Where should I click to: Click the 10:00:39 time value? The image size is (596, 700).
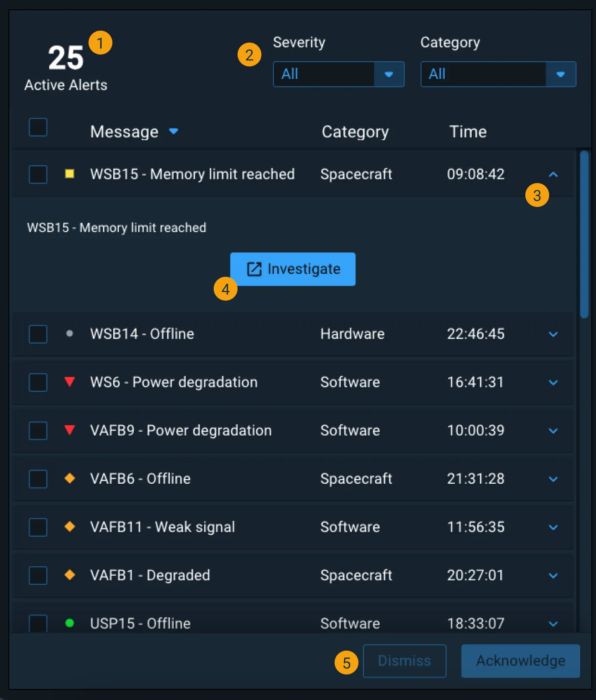tap(476, 430)
